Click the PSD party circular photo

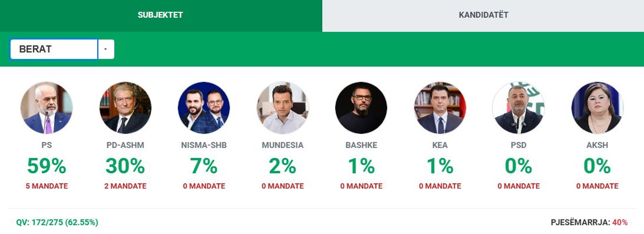pos(519,108)
